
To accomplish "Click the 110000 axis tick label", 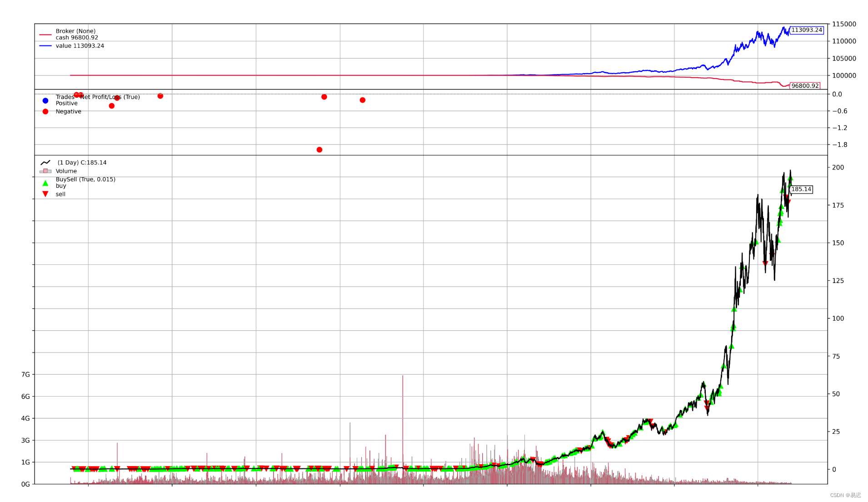I will coord(844,41).
